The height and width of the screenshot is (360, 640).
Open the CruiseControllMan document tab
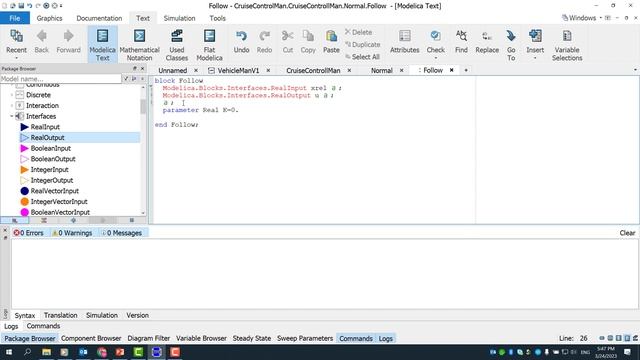(313, 70)
